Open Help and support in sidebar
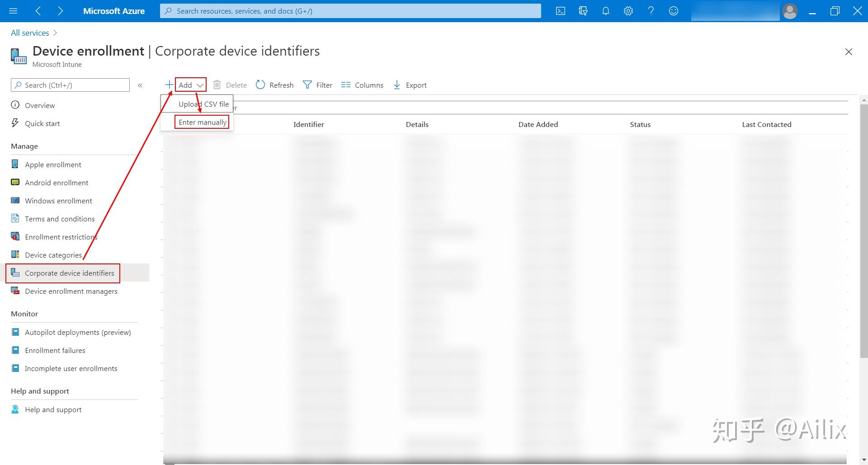868x465 pixels. pos(52,409)
